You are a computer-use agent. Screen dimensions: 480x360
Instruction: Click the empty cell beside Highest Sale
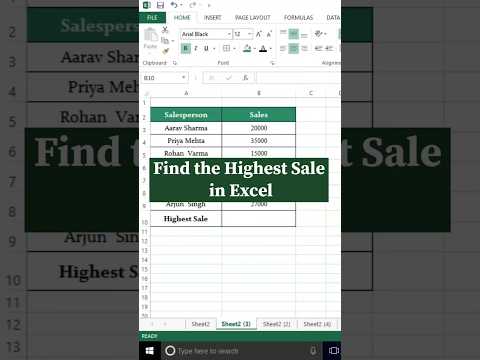pyautogui.click(x=259, y=219)
